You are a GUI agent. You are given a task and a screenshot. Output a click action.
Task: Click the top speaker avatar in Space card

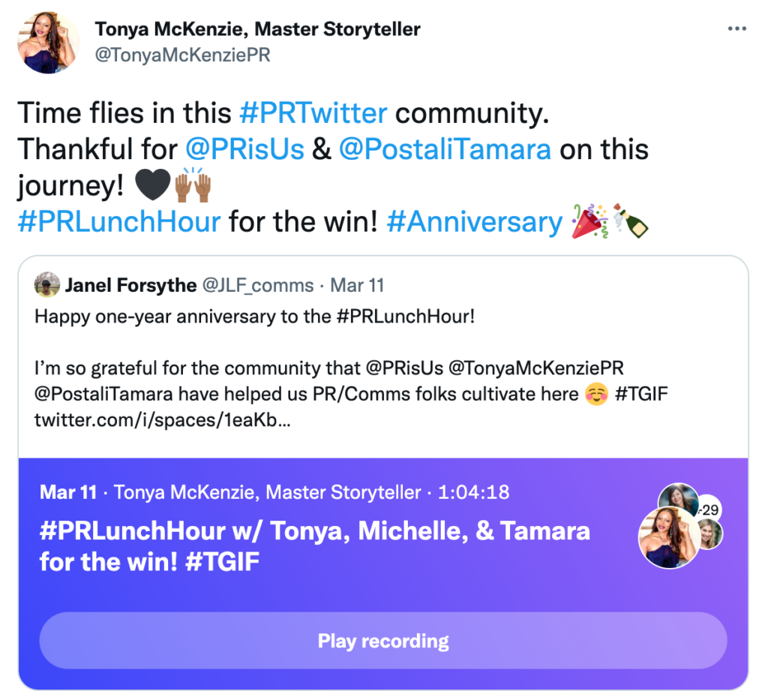[x=678, y=497]
